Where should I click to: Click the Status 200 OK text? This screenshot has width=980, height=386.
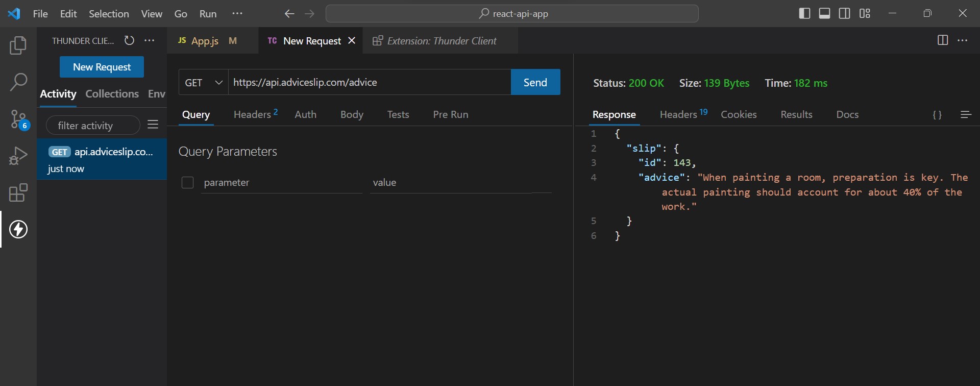(x=629, y=83)
